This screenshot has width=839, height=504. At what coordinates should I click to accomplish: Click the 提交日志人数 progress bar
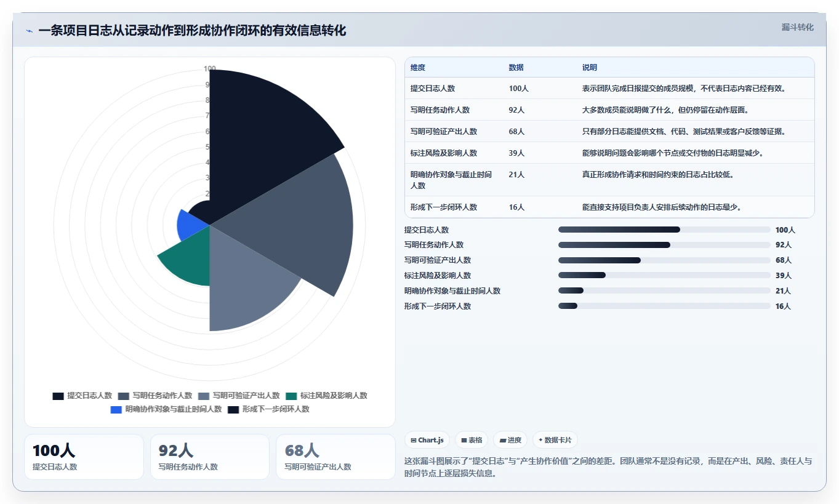point(664,230)
